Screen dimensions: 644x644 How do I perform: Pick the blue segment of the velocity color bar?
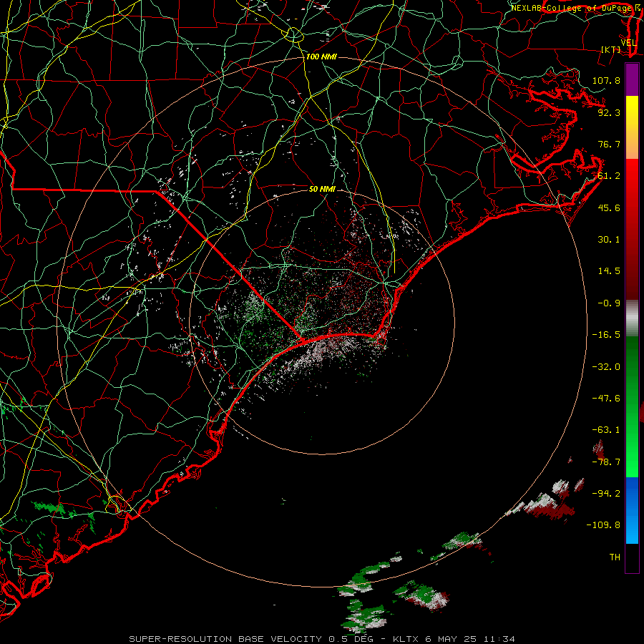(632, 510)
